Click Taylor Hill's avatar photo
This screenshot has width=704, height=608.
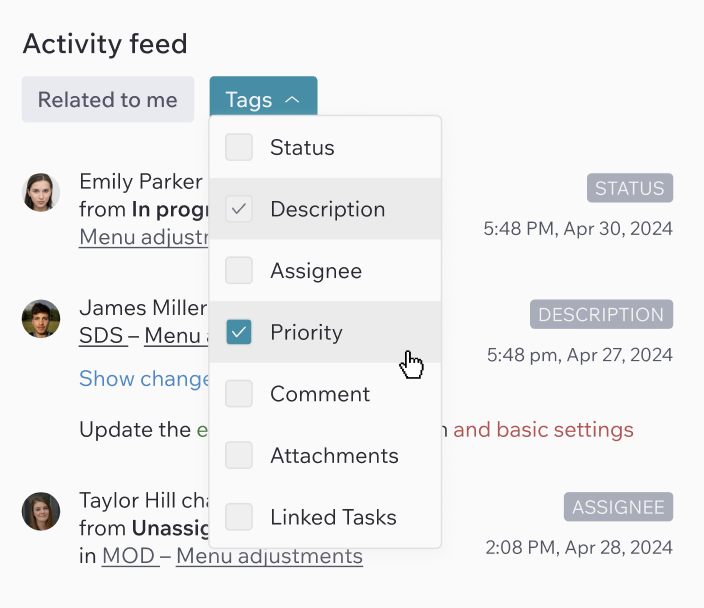tap(41, 511)
